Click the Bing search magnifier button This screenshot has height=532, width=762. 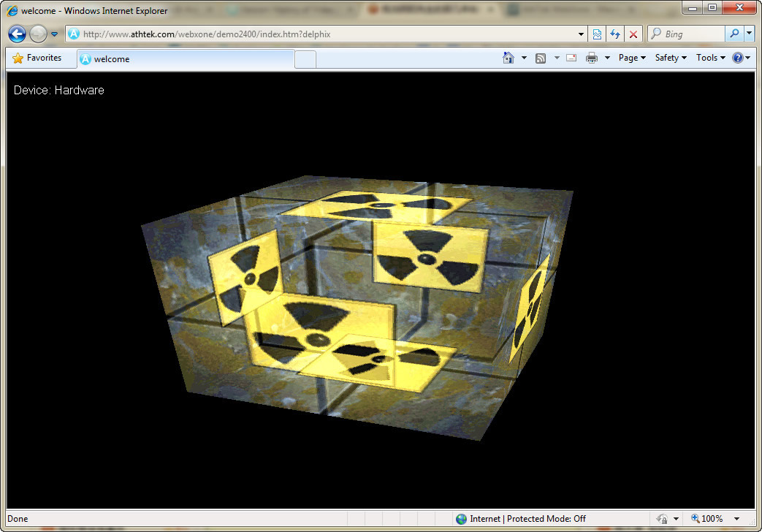[734, 34]
